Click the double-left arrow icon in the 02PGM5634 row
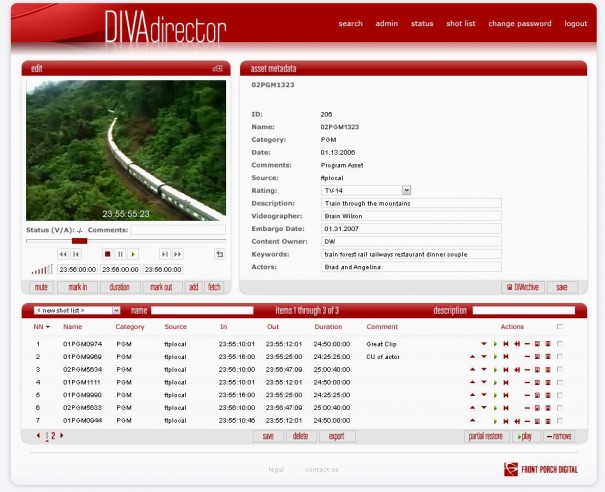 point(517,370)
